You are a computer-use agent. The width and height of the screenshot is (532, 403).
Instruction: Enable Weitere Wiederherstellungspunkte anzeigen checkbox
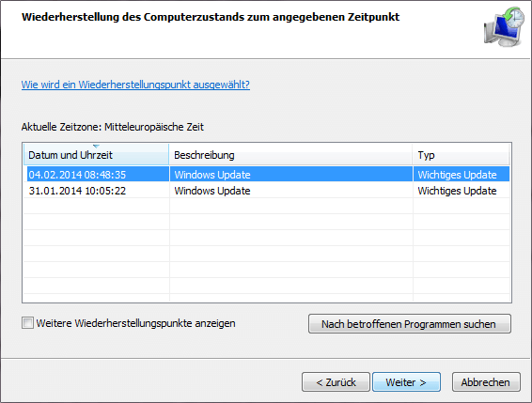(27, 323)
